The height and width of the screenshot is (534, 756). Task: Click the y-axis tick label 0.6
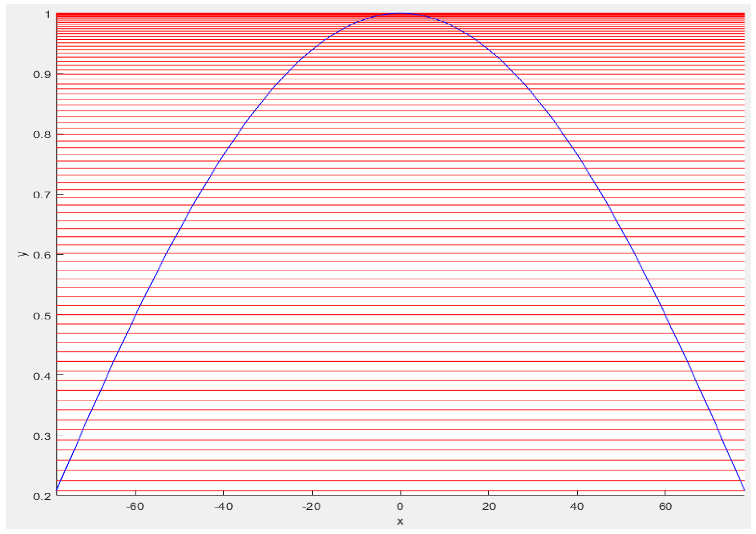[42, 255]
